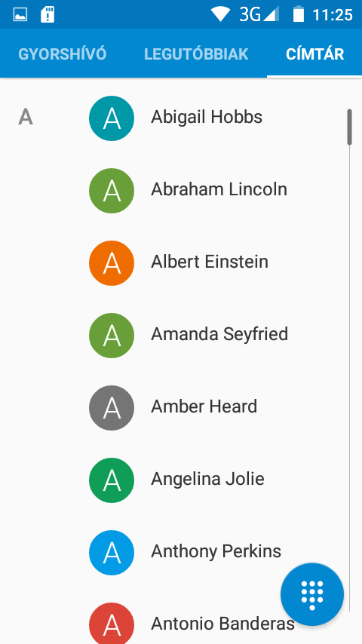Tap the section letter A header
The width and height of the screenshot is (362, 644).
[26, 118]
